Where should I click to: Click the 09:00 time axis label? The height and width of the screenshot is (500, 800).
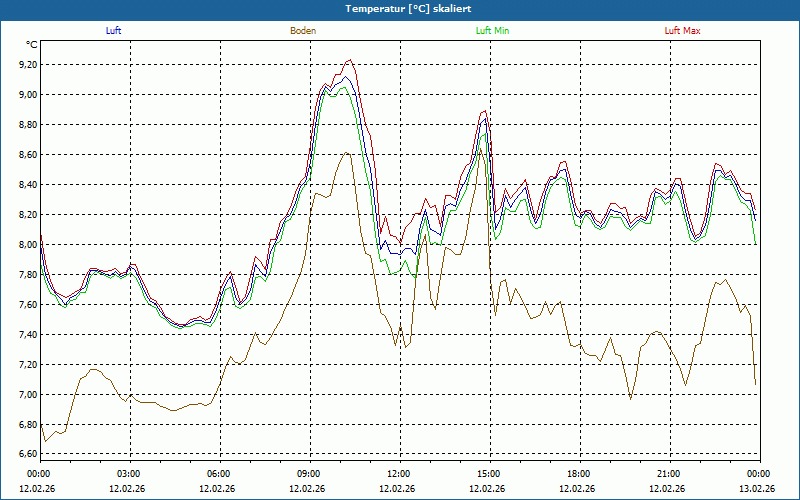[x=309, y=474]
